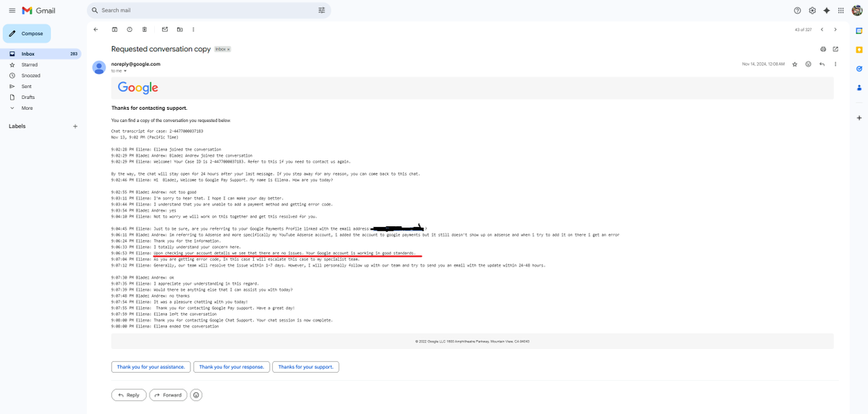Screen dimensions: 868x414
Task: Star this message
Action: [795, 64]
